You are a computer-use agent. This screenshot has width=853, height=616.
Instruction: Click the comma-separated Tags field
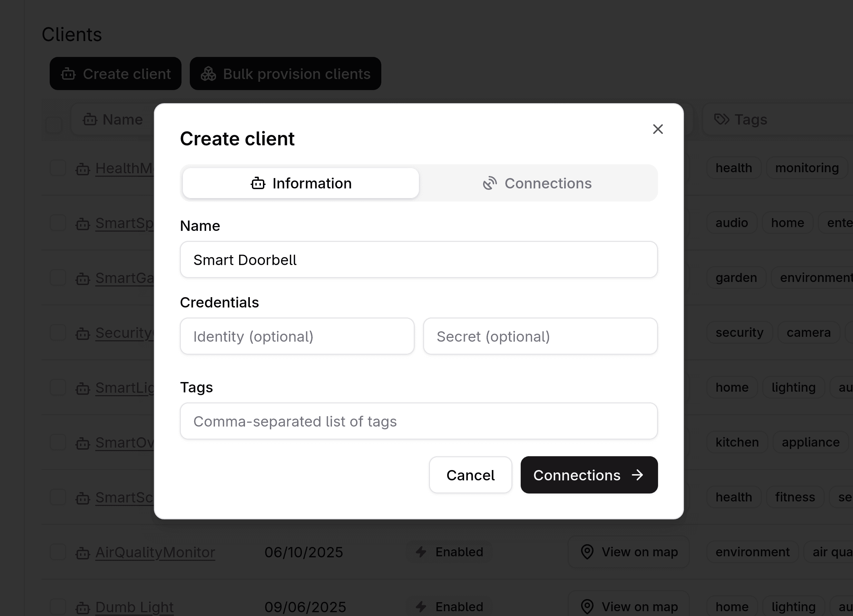418,421
